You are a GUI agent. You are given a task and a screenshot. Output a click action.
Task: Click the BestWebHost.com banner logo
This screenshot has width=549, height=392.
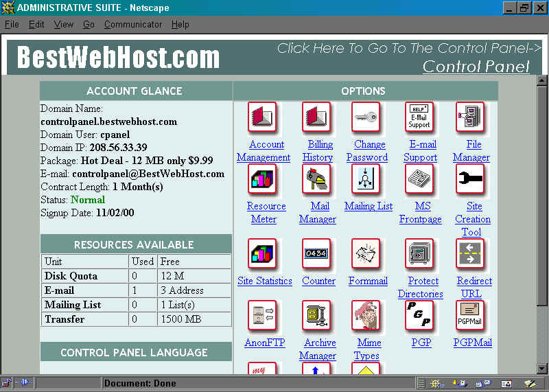(118, 58)
